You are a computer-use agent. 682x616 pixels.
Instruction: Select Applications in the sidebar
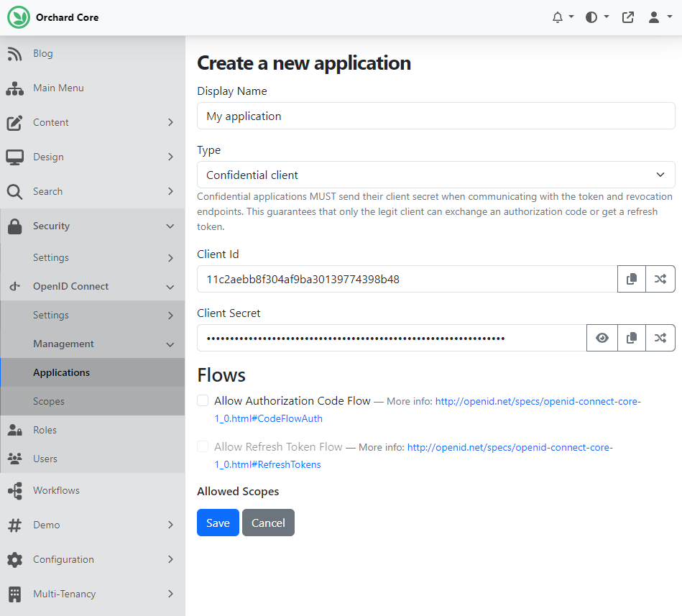click(x=93, y=372)
